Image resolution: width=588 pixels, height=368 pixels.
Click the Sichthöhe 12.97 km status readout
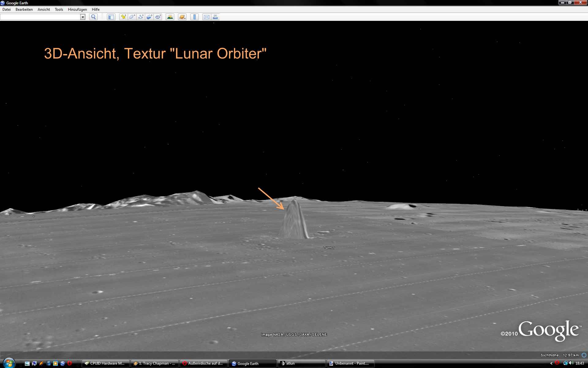(x=560, y=355)
